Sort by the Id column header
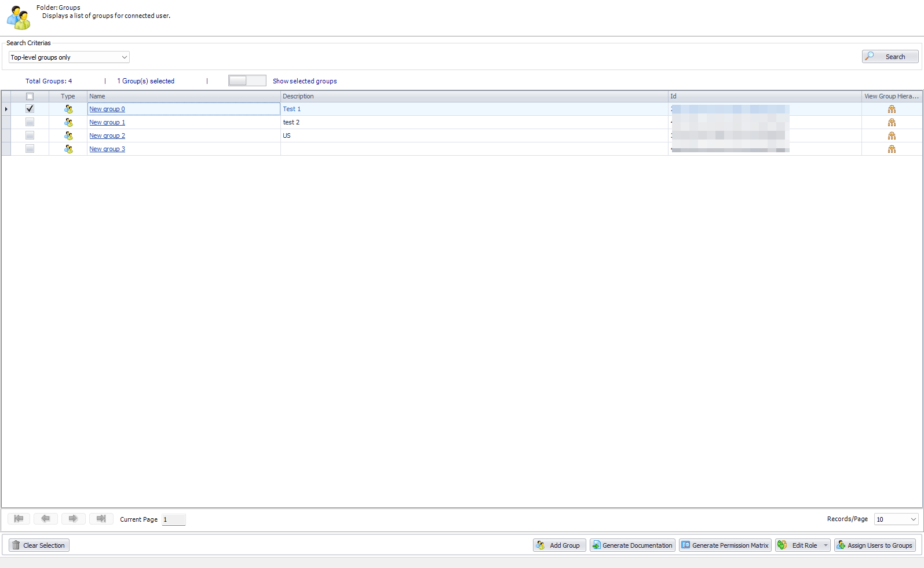Screen dimensions: 924x568 [765, 97]
